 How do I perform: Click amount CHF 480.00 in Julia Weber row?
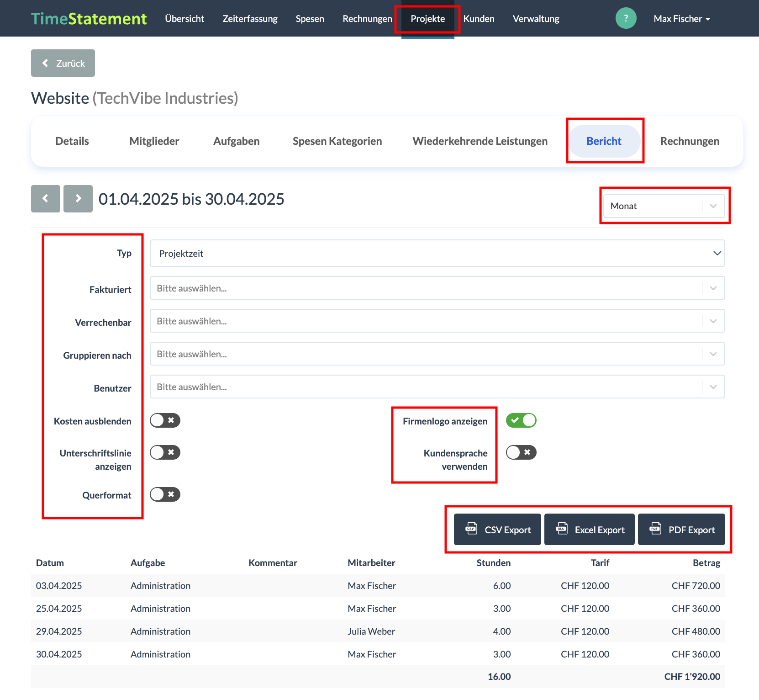click(696, 631)
